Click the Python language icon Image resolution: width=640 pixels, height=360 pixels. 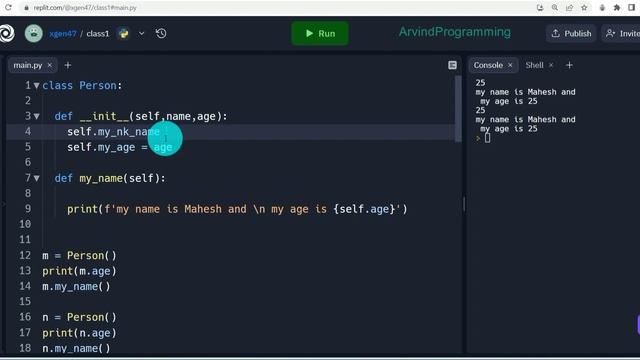(123, 33)
